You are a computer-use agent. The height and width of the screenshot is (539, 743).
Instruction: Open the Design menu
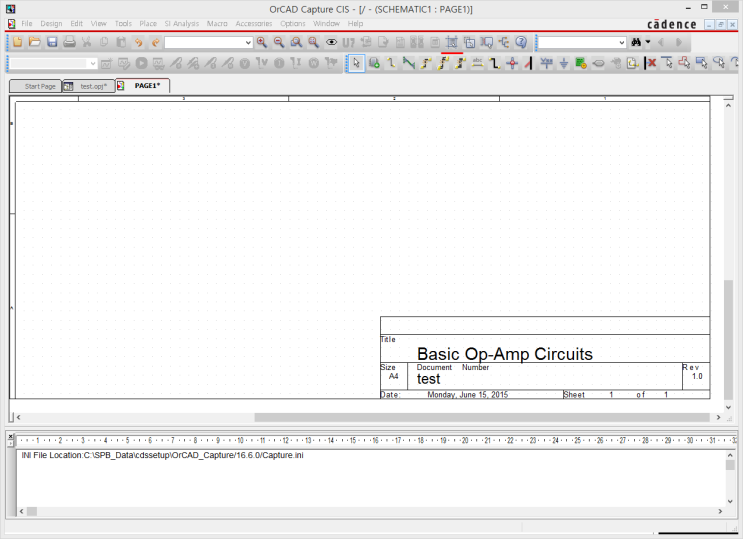[x=51, y=23]
